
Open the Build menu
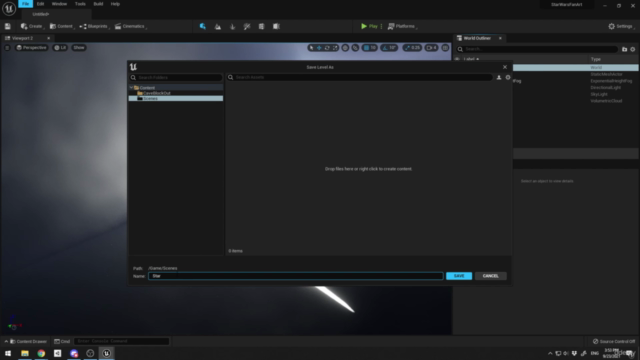(x=98, y=4)
